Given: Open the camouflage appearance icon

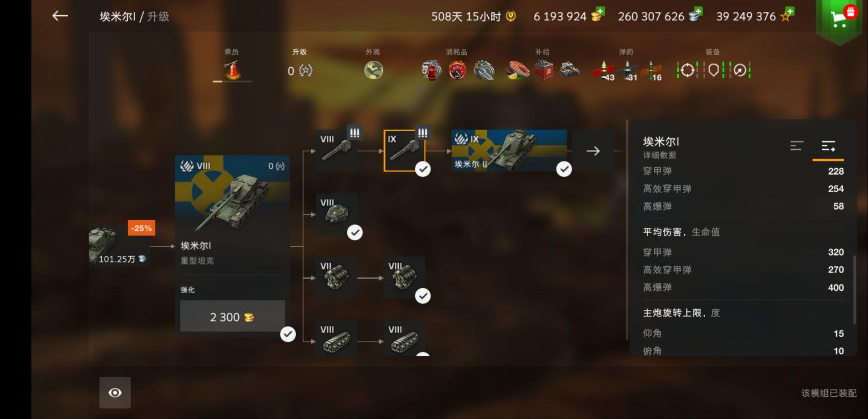Looking at the screenshot, I should 373,70.
